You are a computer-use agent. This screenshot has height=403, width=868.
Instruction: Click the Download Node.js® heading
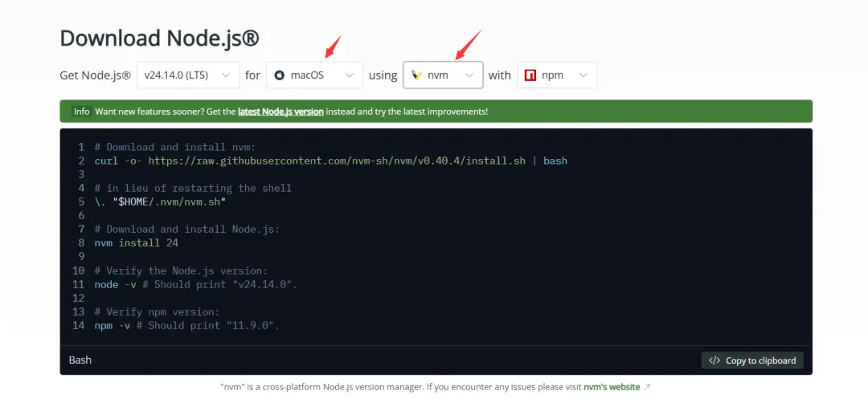click(159, 39)
